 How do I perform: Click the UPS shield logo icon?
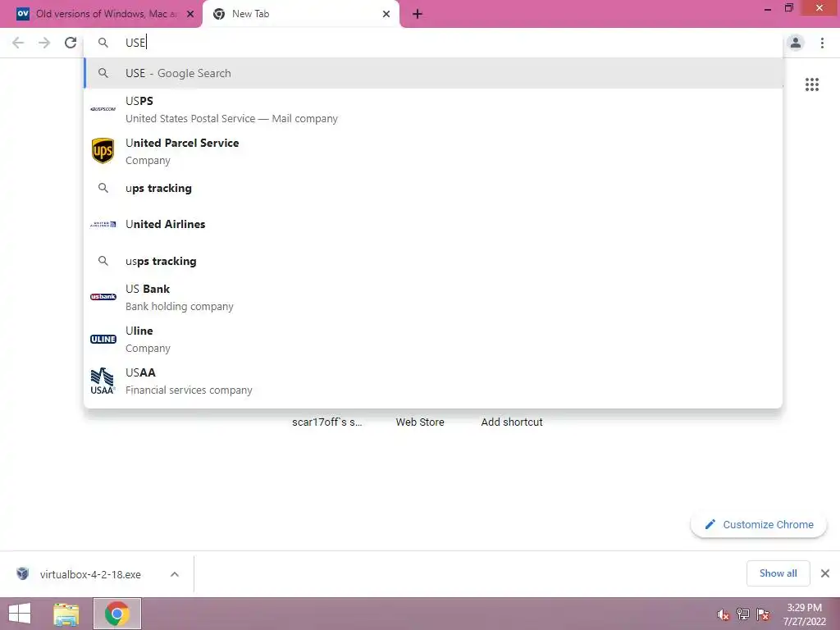coord(103,151)
